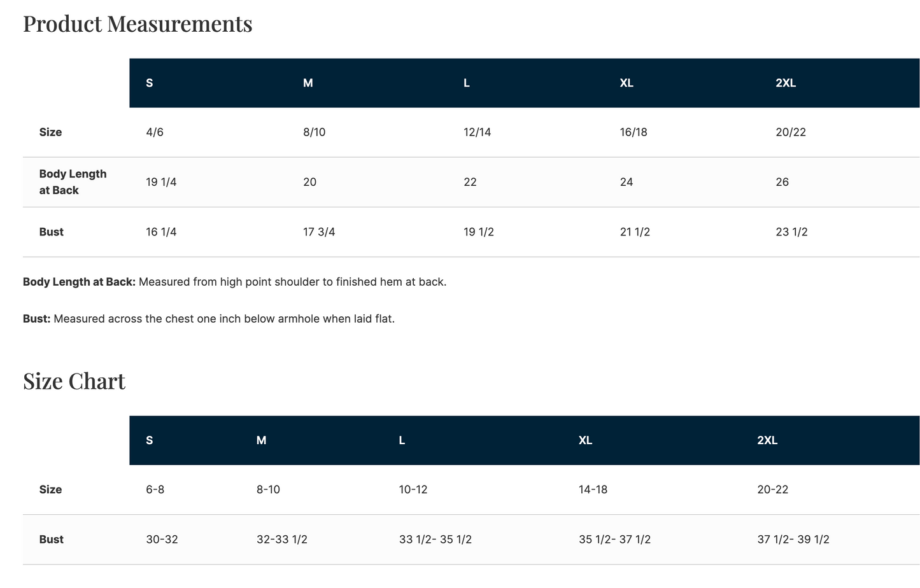920x588 pixels.
Task: Select the 6-8 size cell in Size Chart
Action: tap(155, 490)
